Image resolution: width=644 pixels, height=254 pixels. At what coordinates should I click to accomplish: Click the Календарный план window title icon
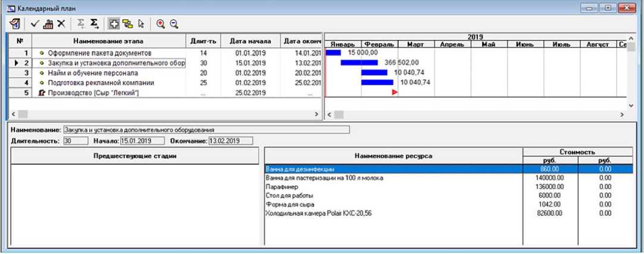11,8
